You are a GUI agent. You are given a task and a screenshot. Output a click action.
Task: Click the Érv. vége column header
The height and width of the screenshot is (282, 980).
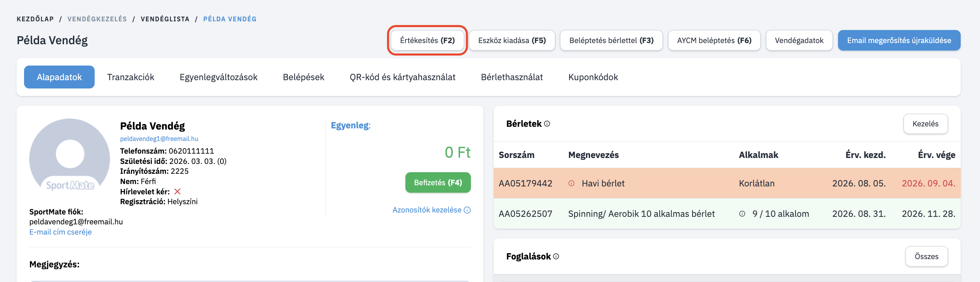tap(937, 155)
